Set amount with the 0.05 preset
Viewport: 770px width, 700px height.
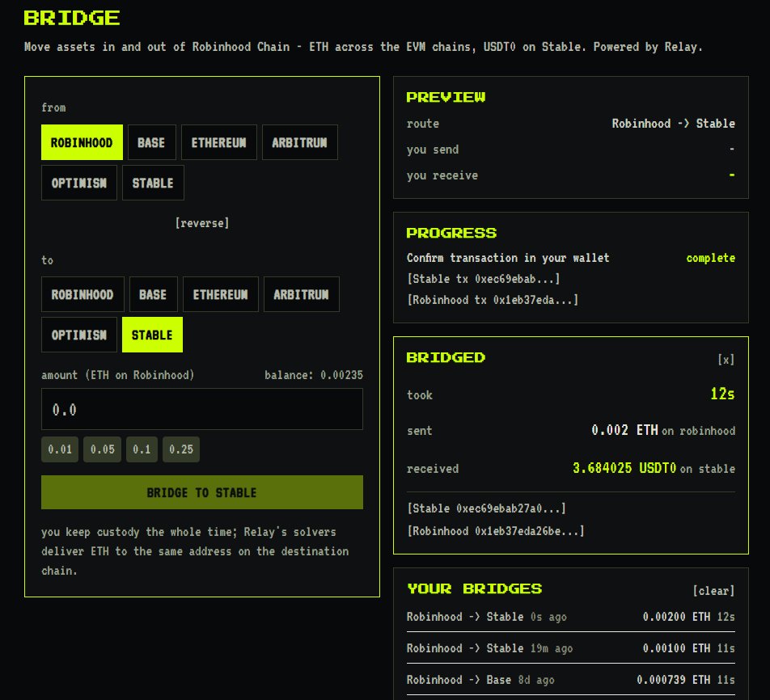(102, 449)
